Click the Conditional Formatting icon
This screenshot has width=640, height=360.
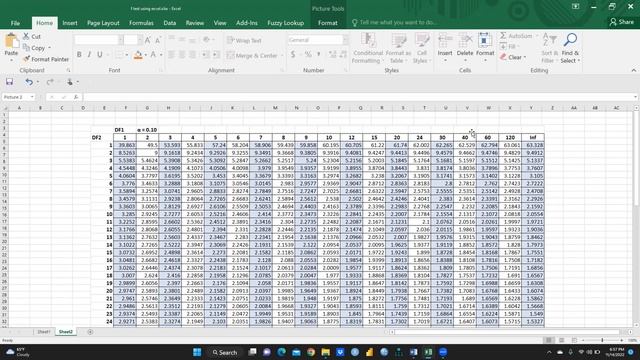pyautogui.click(x=368, y=41)
